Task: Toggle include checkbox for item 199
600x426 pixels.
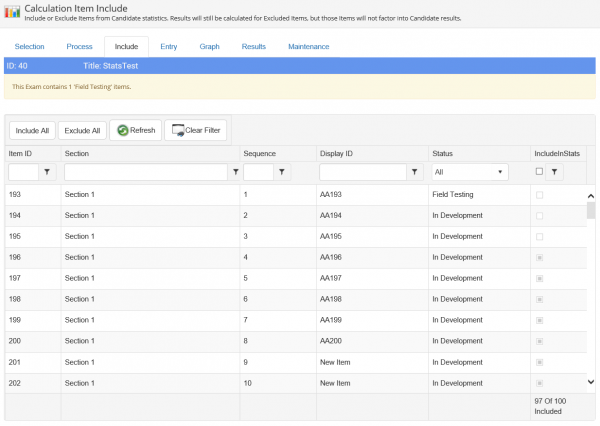Action: (x=540, y=320)
